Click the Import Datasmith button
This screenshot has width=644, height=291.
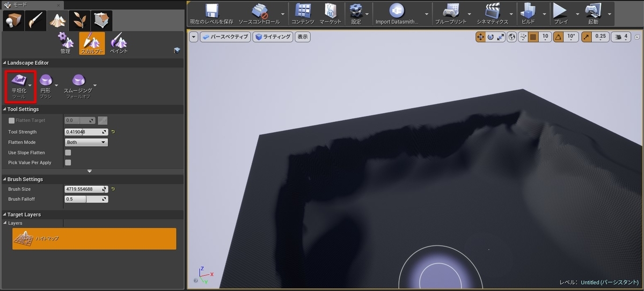(x=397, y=14)
